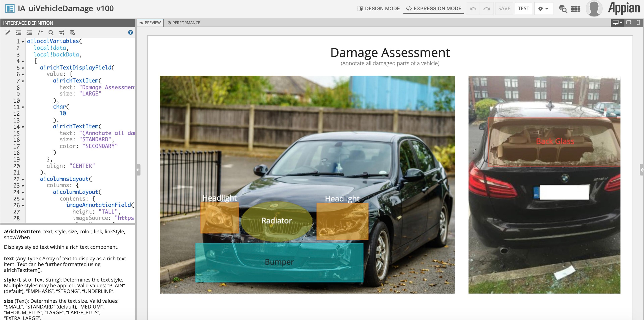Screen dimensions: 644x320
Task: Collapse code fold arrow on line 14
Action: pos(23,127)
